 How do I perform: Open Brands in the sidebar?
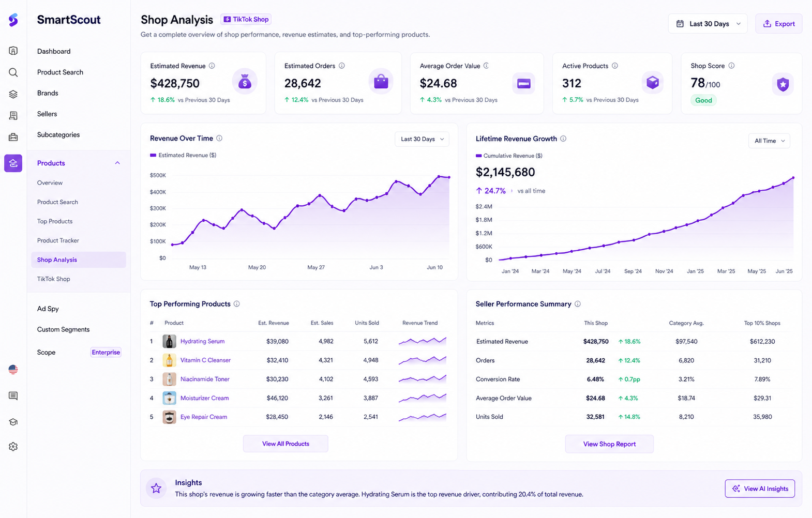pyautogui.click(x=48, y=93)
